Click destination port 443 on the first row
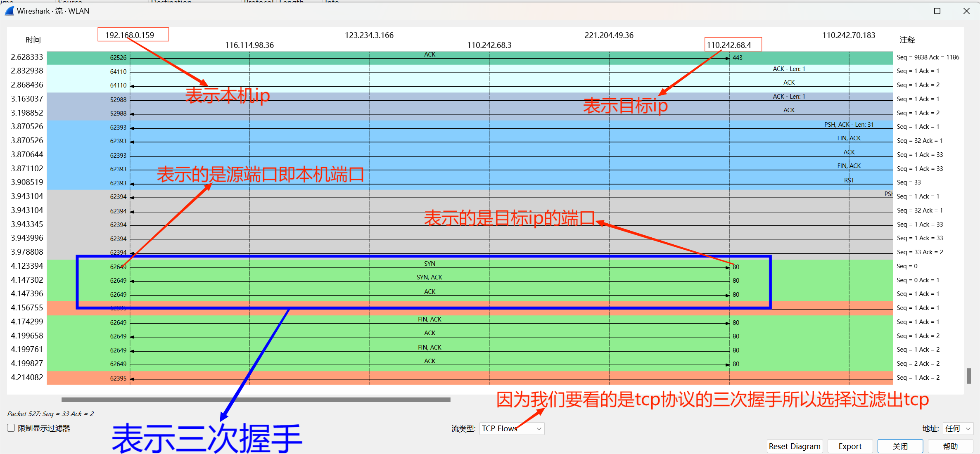980x454 pixels. pyautogui.click(x=738, y=58)
